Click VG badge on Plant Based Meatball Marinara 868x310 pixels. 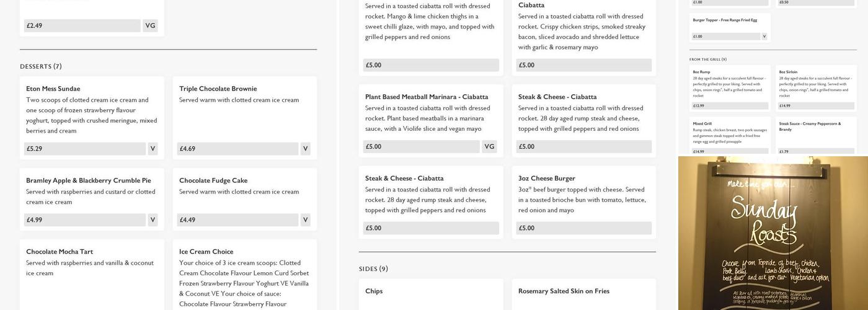click(489, 147)
